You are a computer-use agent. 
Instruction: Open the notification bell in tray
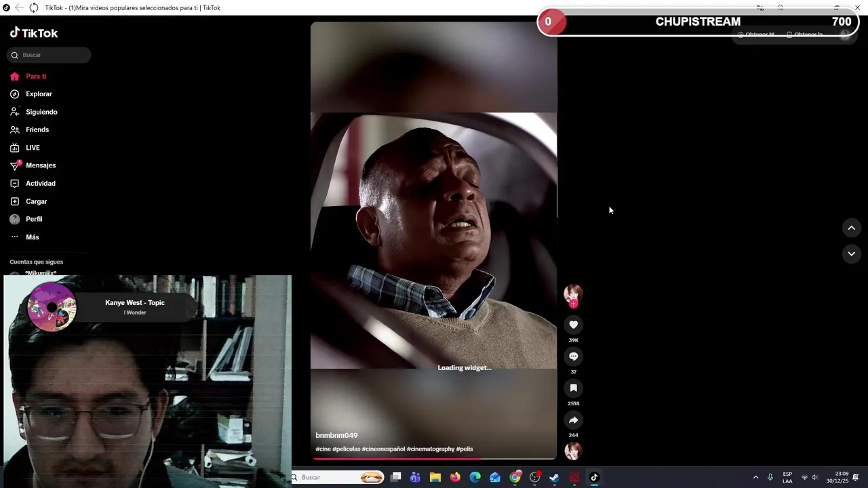856,477
